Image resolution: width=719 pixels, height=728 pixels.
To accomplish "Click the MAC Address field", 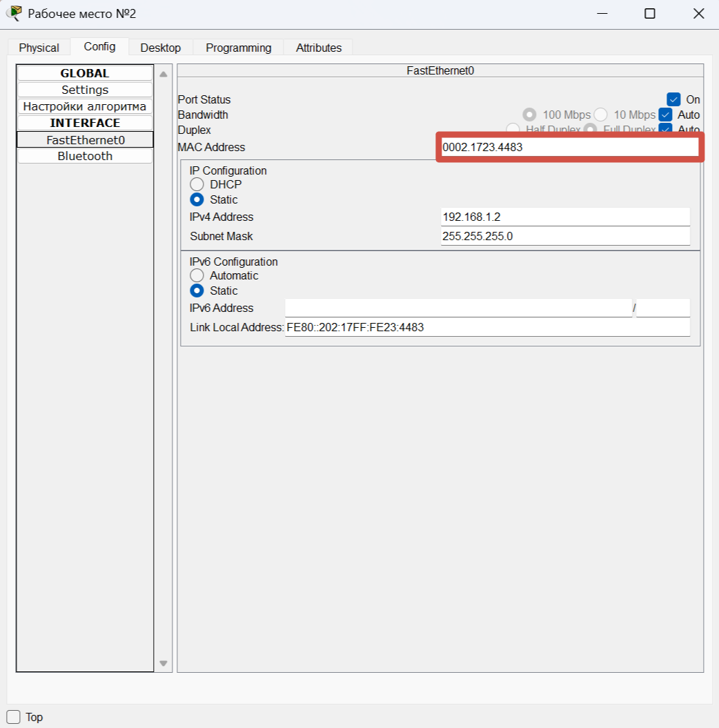I will pos(570,147).
